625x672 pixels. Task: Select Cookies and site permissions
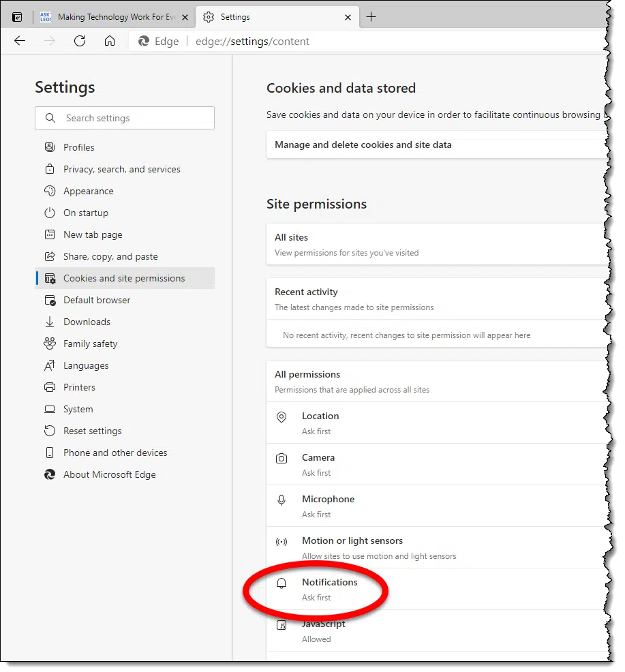point(125,278)
